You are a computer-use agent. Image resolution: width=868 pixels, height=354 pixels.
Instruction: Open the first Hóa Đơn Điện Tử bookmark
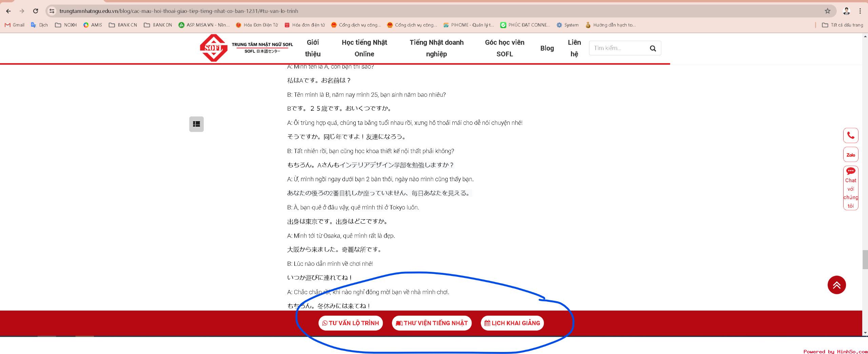coord(257,25)
